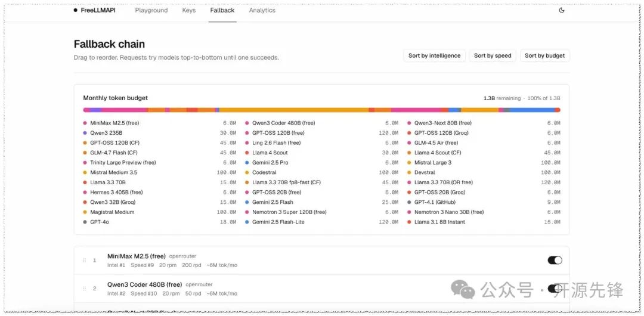Click the FreeLLMAPI brand name

pos(98,10)
